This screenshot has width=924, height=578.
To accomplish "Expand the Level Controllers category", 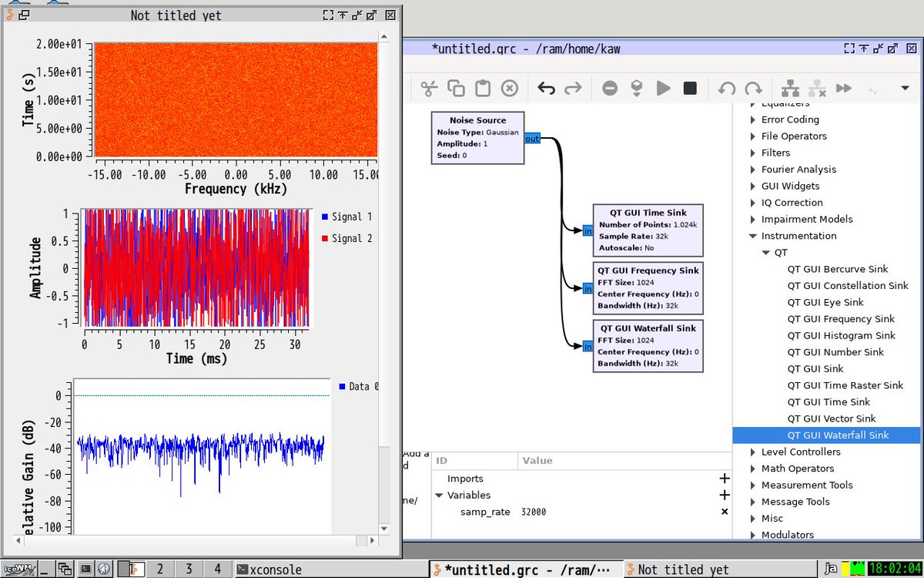I will point(753,452).
